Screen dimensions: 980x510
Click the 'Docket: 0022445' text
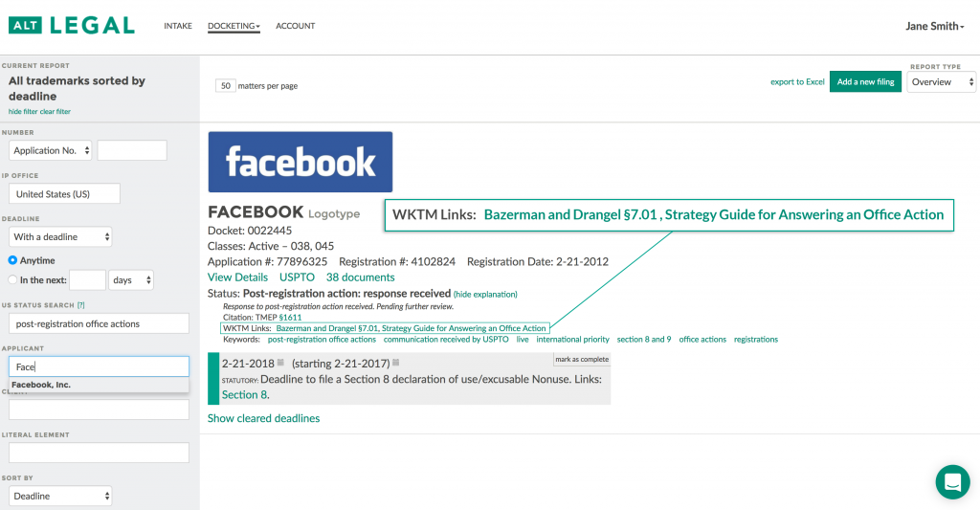[250, 231]
